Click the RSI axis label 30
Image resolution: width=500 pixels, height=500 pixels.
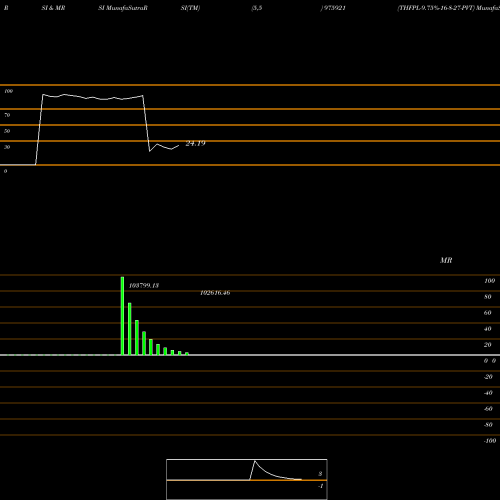(7, 147)
